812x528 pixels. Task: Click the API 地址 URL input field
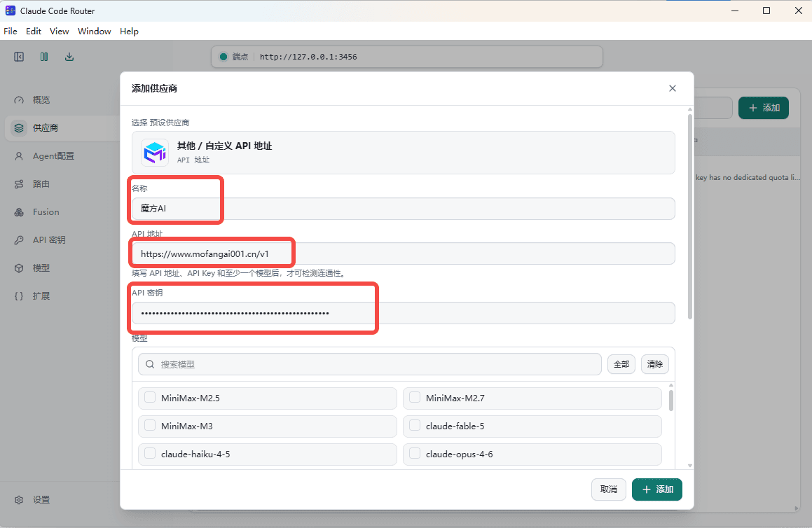click(x=403, y=253)
